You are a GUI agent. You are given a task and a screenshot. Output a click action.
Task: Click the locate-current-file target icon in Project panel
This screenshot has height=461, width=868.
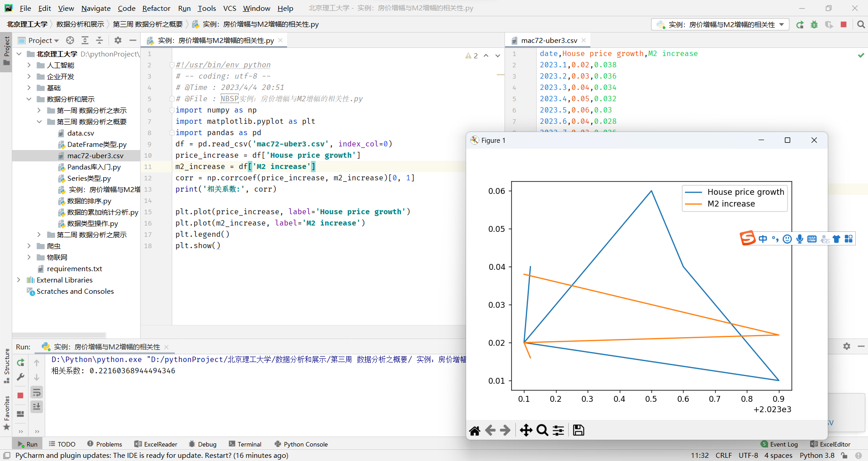[70, 40]
